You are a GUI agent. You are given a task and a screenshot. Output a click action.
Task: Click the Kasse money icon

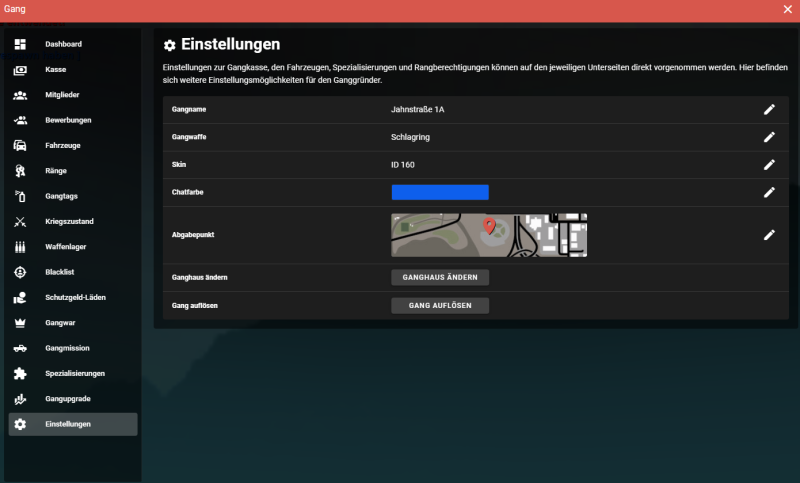pos(20,70)
